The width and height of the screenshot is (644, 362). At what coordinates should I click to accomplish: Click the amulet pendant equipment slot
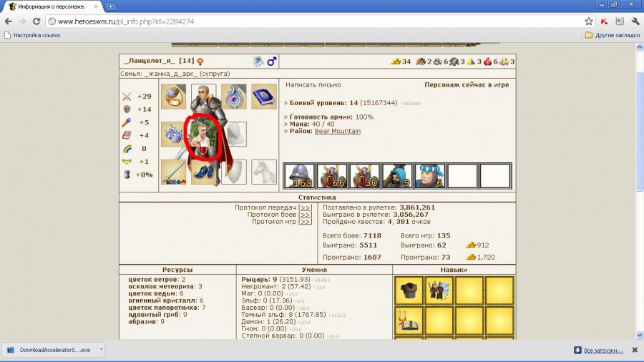coord(234,97)
